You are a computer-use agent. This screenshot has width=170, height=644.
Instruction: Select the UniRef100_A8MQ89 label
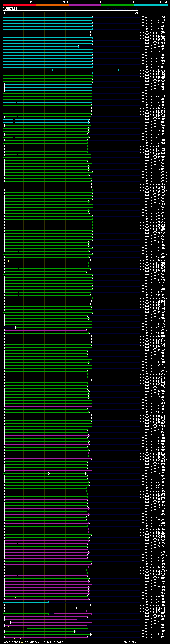[x=152, y=70]
